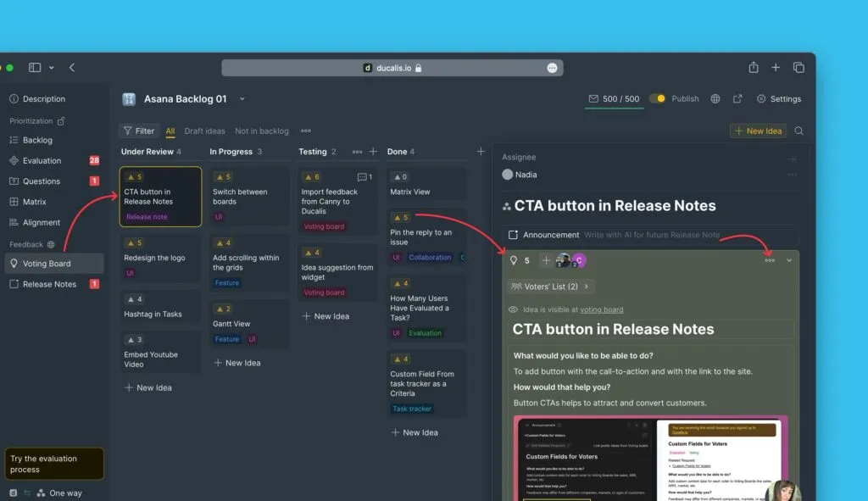Toggle the Publish switch
This screenshot has width=868, height=501.
(x=658, y=99)
